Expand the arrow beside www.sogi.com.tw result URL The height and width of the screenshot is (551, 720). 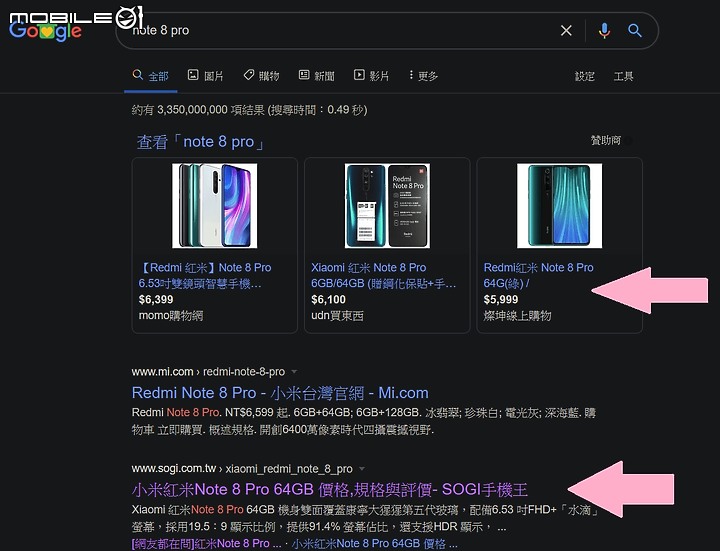tap(362, 469)
